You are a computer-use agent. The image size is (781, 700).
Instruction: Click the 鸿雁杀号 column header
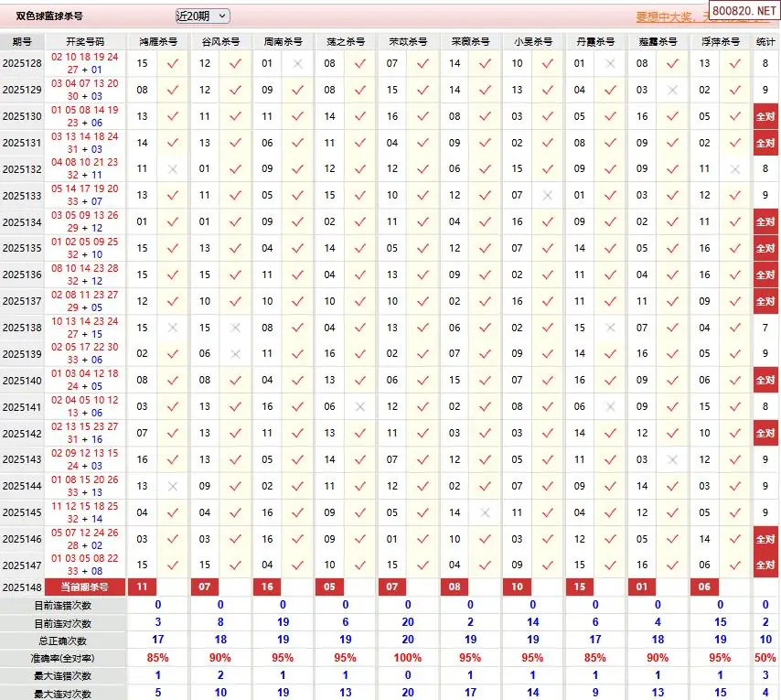click(158, 42)
